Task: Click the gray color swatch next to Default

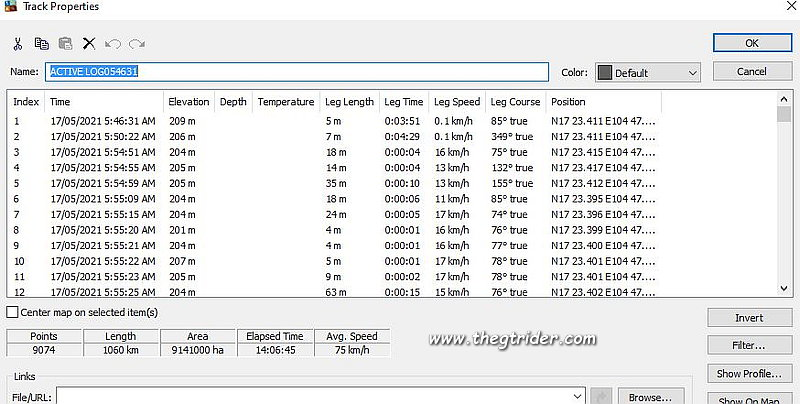Action: (604, 73)
